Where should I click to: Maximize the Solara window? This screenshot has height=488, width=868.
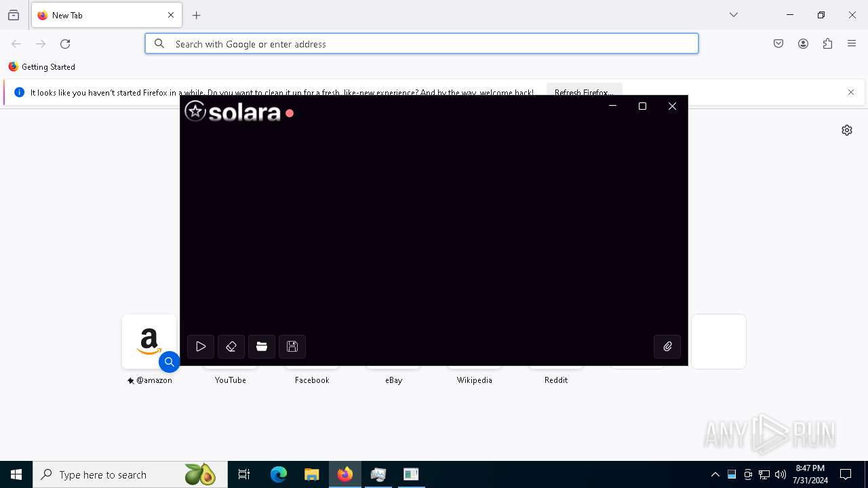click(642, 106)
